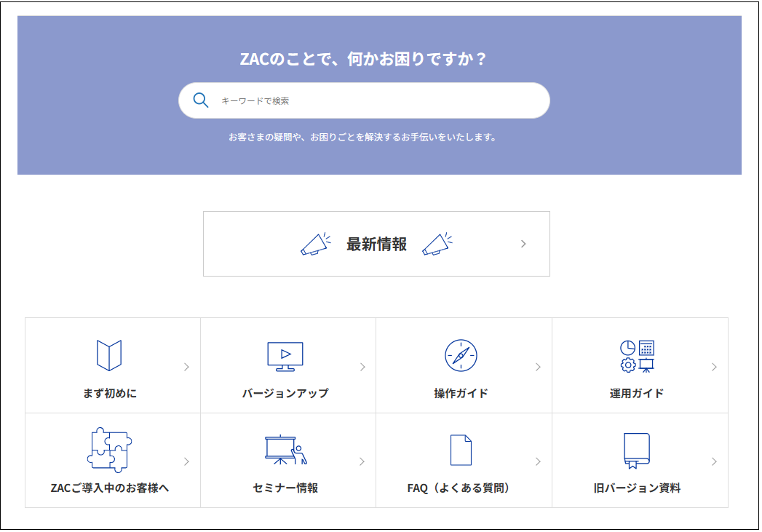Click the magnifying glass search icon
This screenshot has width=762, height=532.
[201, 100]
